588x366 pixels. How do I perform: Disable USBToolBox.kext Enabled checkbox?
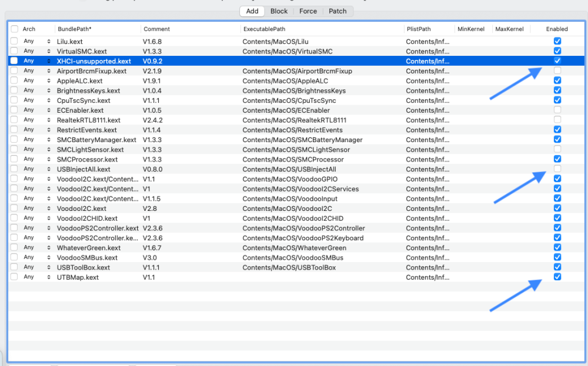coord(557,267)
